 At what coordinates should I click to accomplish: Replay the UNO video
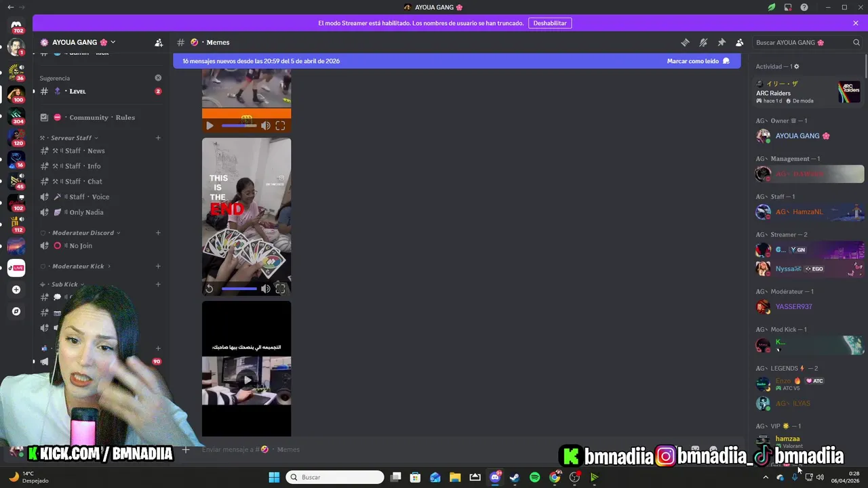(210, 289)
